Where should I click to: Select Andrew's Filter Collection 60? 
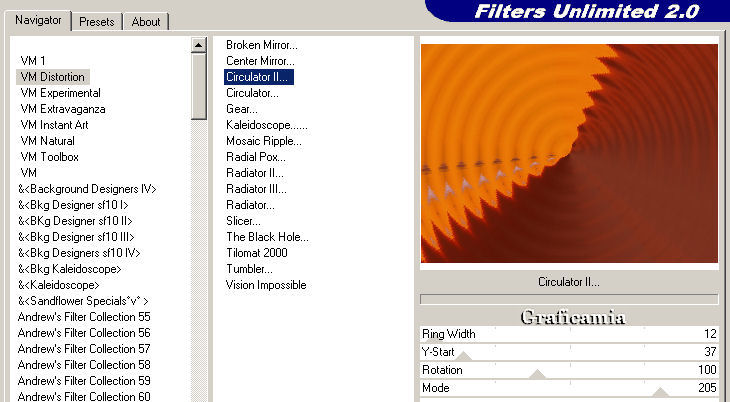84,396
